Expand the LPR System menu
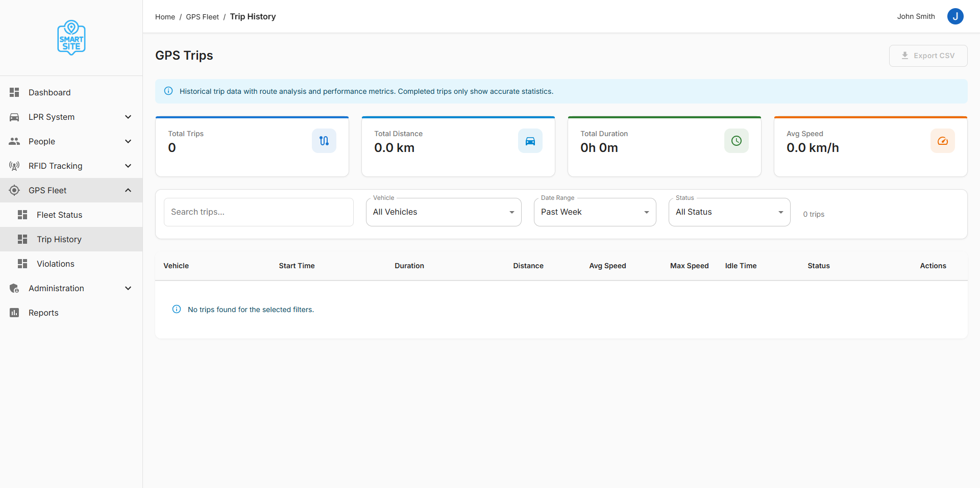Screen dimensions: 980x488 (x=71, y=117)
